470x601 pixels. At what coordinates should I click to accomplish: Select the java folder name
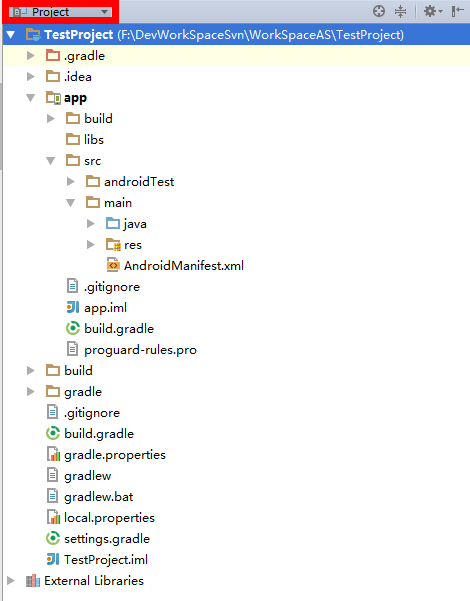click(x=135, y=224)
